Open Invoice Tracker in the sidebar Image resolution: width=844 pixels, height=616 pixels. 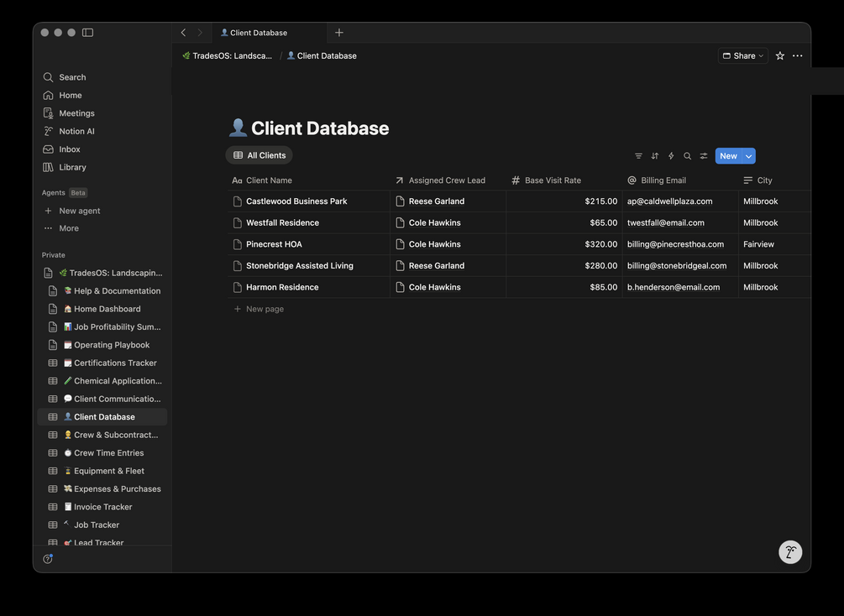pos(102,507)
